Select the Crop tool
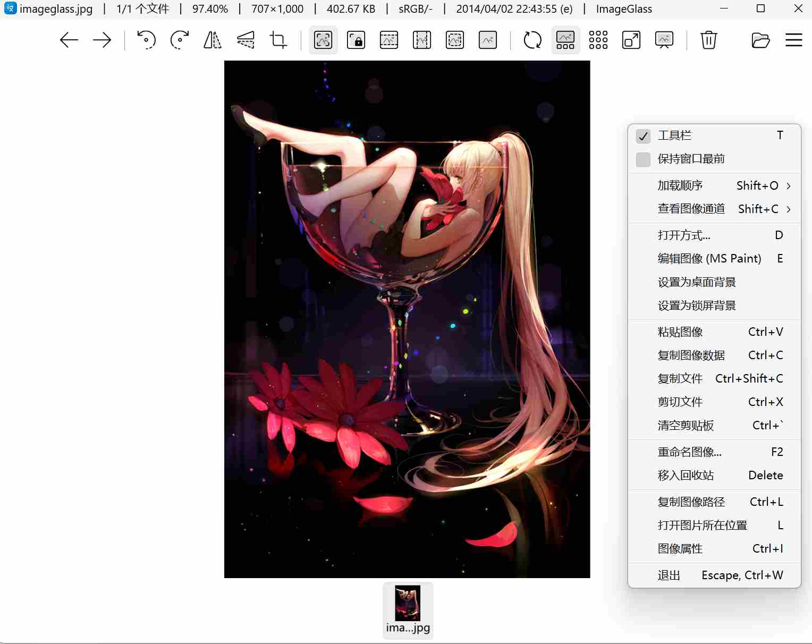 (278, 40)
